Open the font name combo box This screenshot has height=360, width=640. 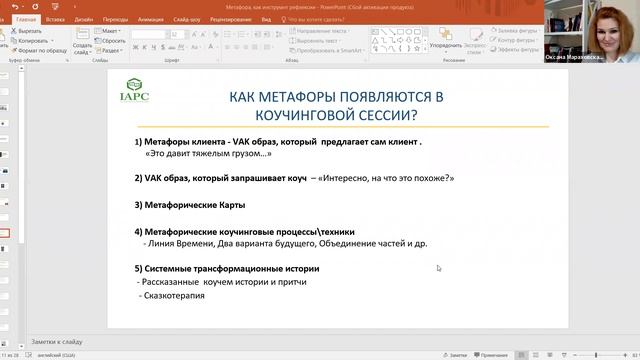(x=151, y=35)
